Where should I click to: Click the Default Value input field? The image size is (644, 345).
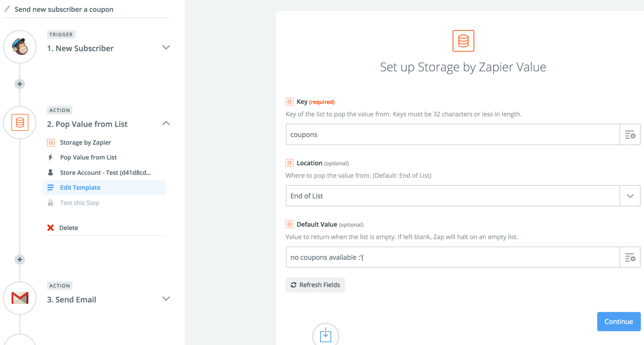click(x=453, y=257)
